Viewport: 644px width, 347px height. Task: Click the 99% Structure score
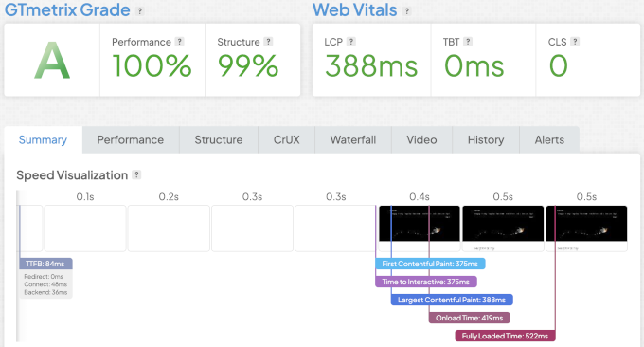pyautogui.click(x=248, y=65)
